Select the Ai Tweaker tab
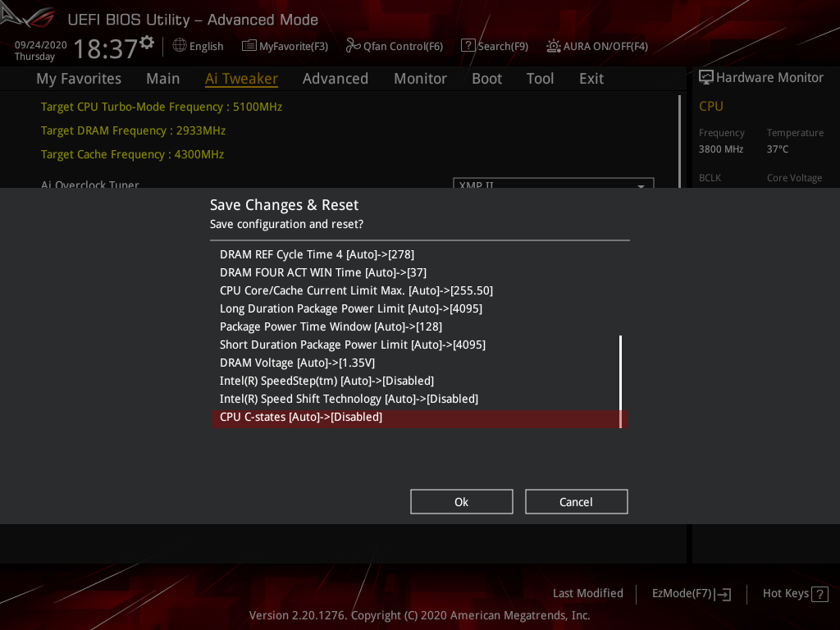Viewport: 840px width, 630px height. (242, 79)
